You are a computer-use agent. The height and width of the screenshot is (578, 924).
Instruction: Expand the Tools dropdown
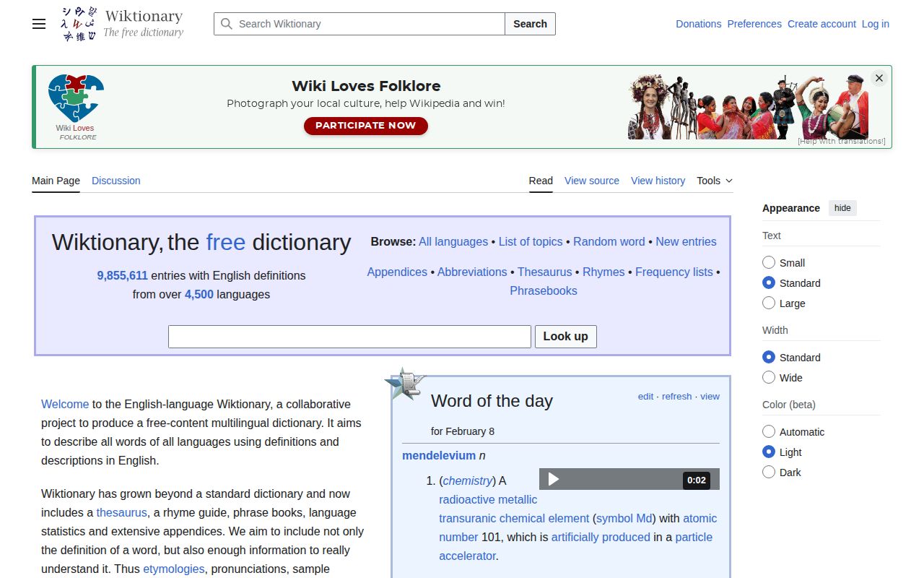[x=713, y=181]
